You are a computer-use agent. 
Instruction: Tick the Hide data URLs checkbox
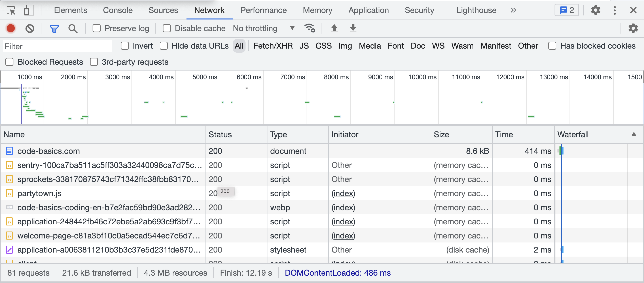point(164,46)
